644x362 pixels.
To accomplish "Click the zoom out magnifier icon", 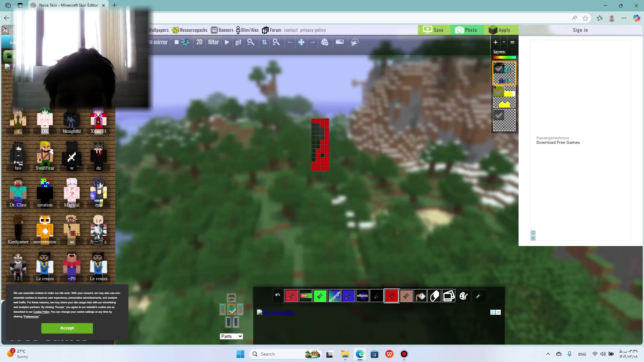I will point(251,42).
